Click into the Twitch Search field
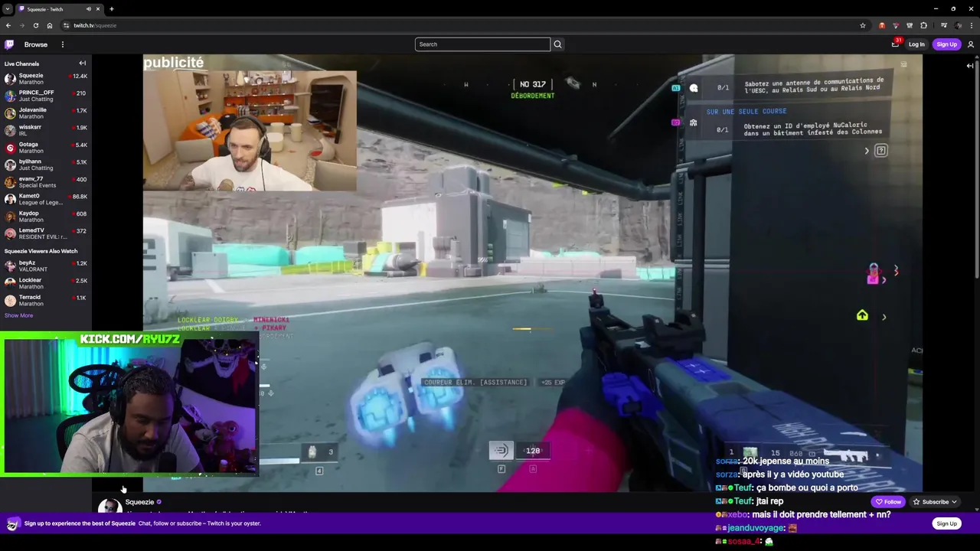The height and width of the screenshot is (551, 980). (482, 44)
